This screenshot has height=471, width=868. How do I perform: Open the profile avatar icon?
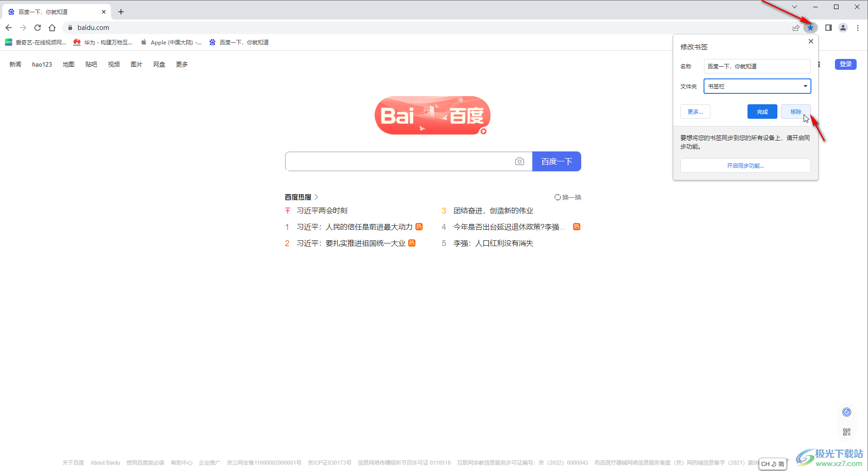(843, 28)
